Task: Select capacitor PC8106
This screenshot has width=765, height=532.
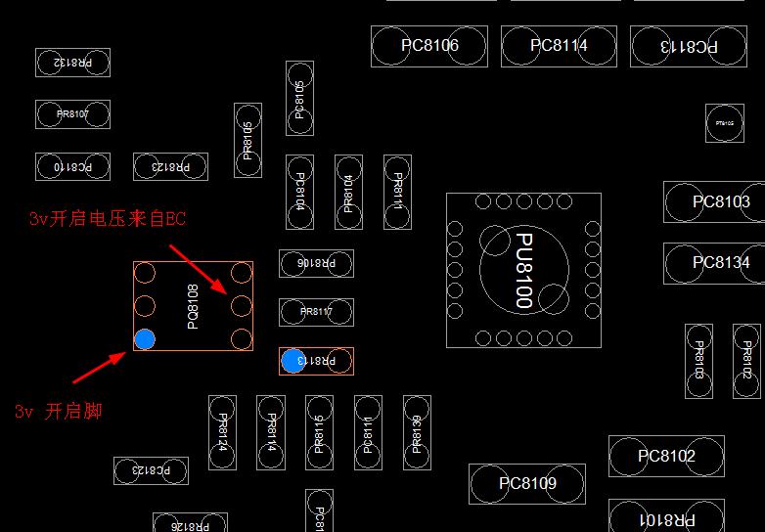Action: click(429, 46)
